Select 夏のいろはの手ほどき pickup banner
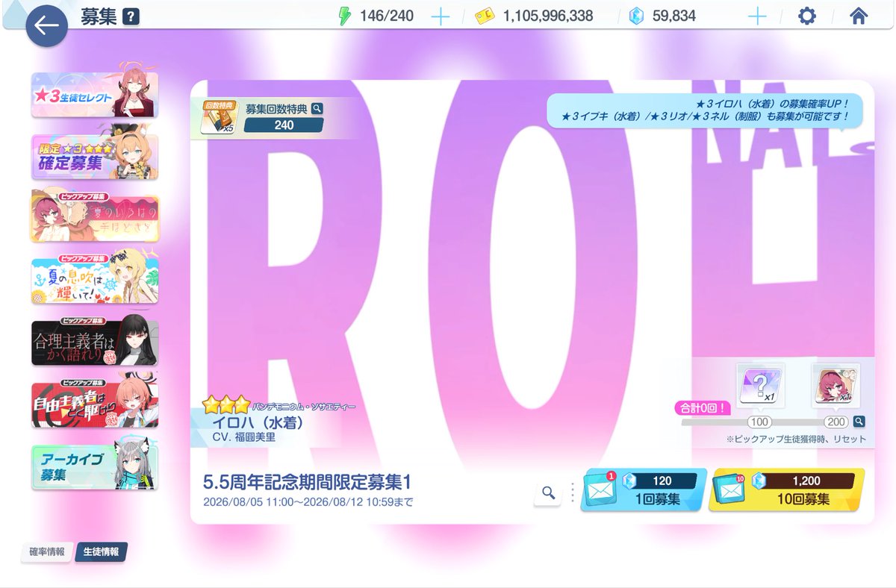 (95, 219)
